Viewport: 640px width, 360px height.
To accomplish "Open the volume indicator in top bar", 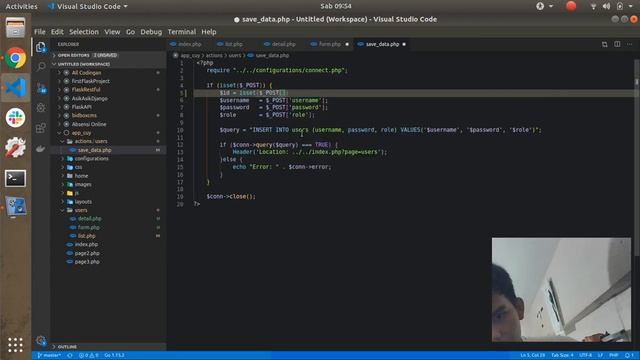I will tap(607, 6).
